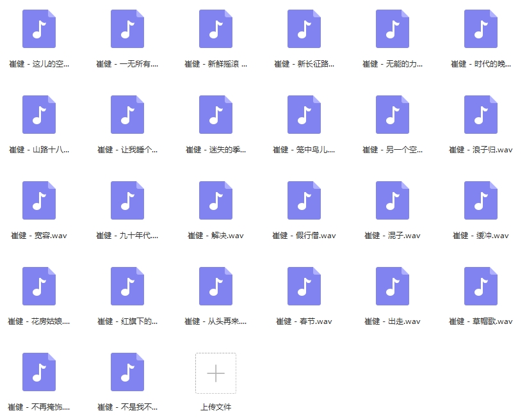This screenshot has width=527, height=420.
Task: Click the file name 崔健 - 宽容.wav
Action: pos(39,236)
